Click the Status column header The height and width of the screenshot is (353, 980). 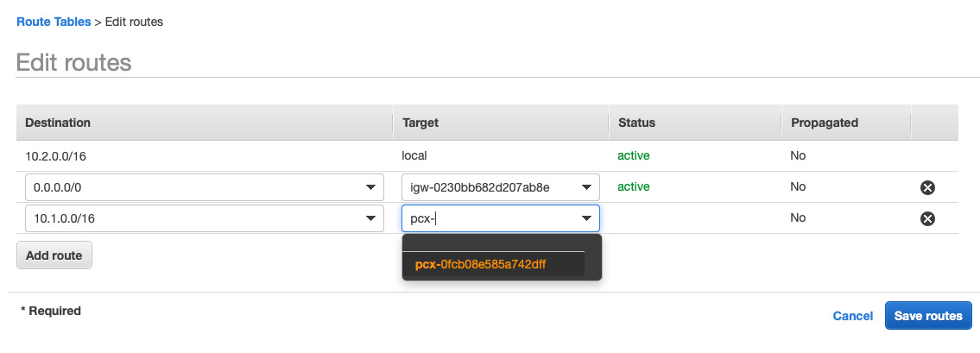636,123
